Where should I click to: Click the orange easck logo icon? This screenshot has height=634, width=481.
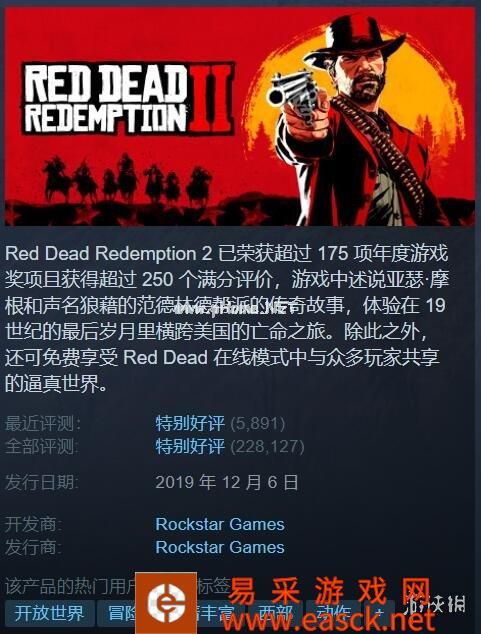166,603
